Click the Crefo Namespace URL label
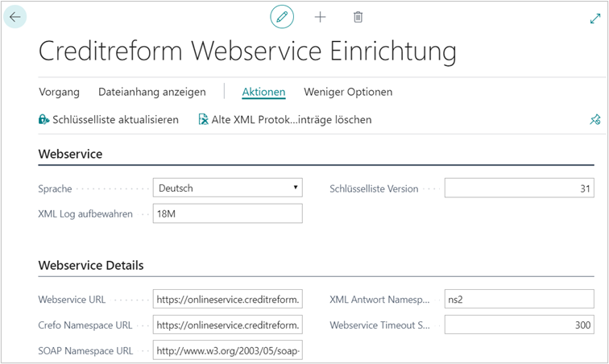609x364 pixels. [x=85, y=325]
